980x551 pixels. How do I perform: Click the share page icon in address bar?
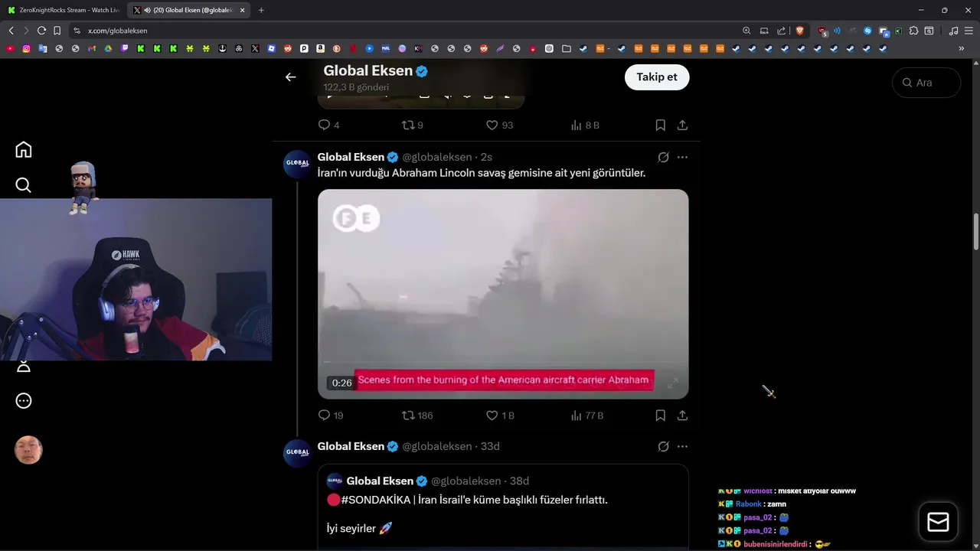click(x=781, y=31)
